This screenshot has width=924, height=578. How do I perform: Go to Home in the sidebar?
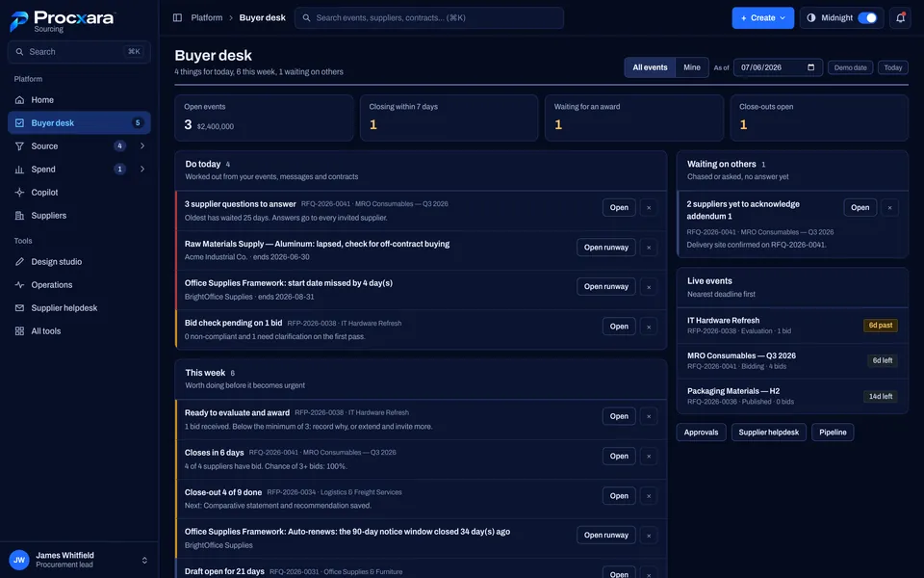click(x=79, y=99)
